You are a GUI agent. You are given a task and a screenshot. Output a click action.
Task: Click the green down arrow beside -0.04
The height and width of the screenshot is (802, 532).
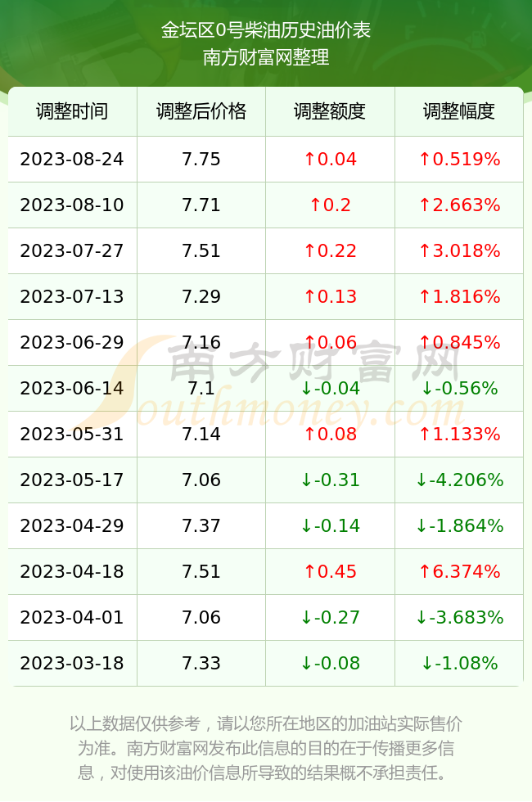(306, 388)
